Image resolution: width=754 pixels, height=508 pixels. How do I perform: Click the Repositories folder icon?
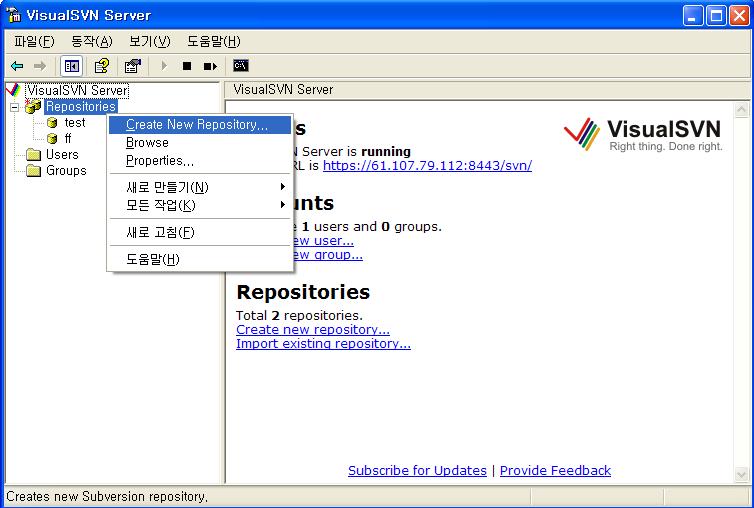click(33, 106)
